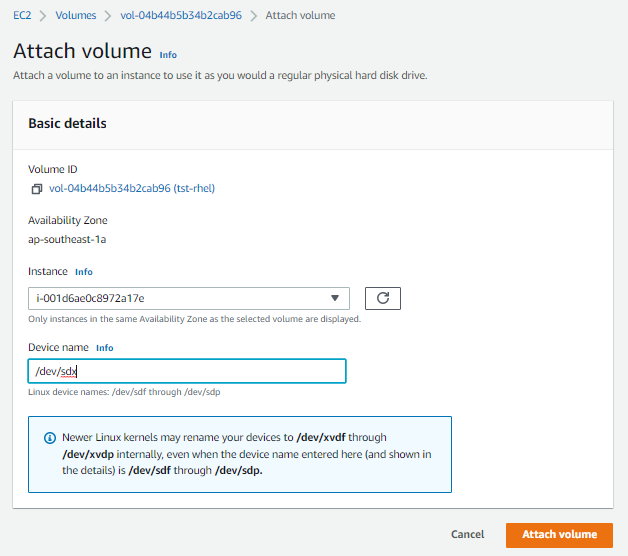Select the instance i-001d6ae0c8972a17e combo box
The height and width of the screenshot is (556, 628).
[189, 298]
